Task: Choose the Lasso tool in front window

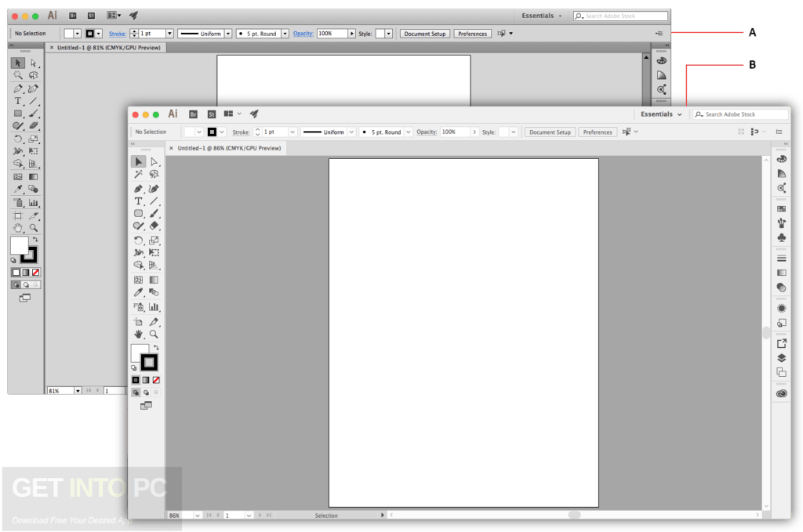Action: tap(154, 175)
